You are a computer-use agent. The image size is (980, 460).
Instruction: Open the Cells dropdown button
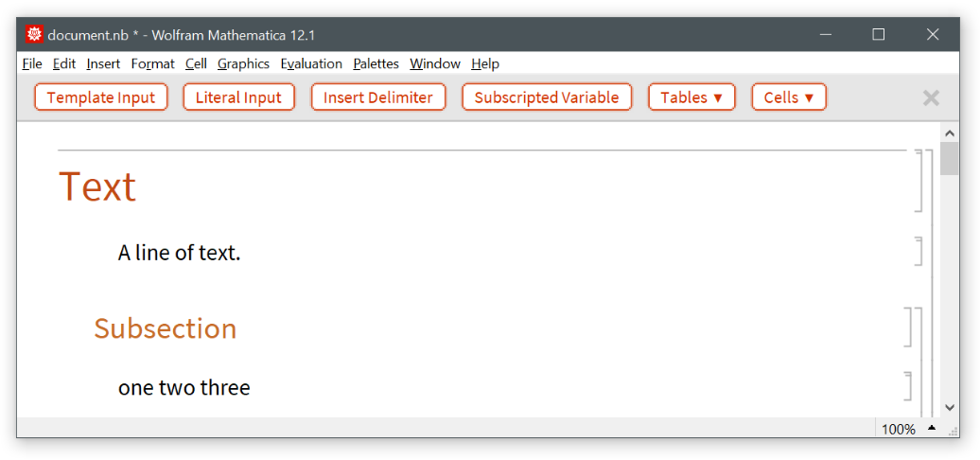789,97
